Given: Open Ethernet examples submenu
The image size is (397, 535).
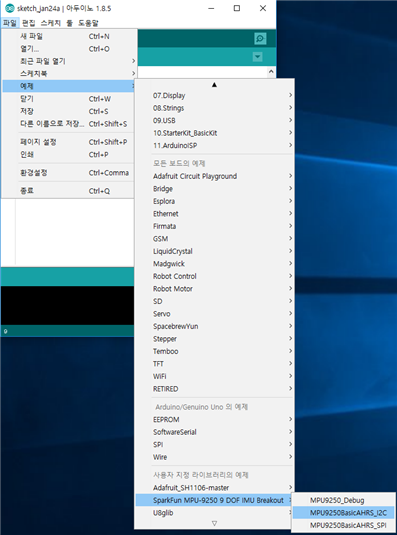Looking at the screenshot, I should (214, 214).
